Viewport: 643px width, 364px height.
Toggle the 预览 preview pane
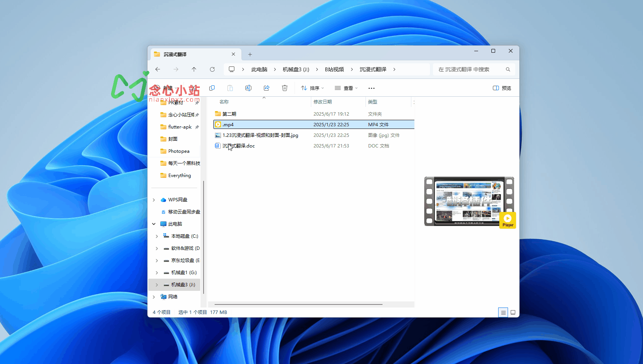[502, 88]
